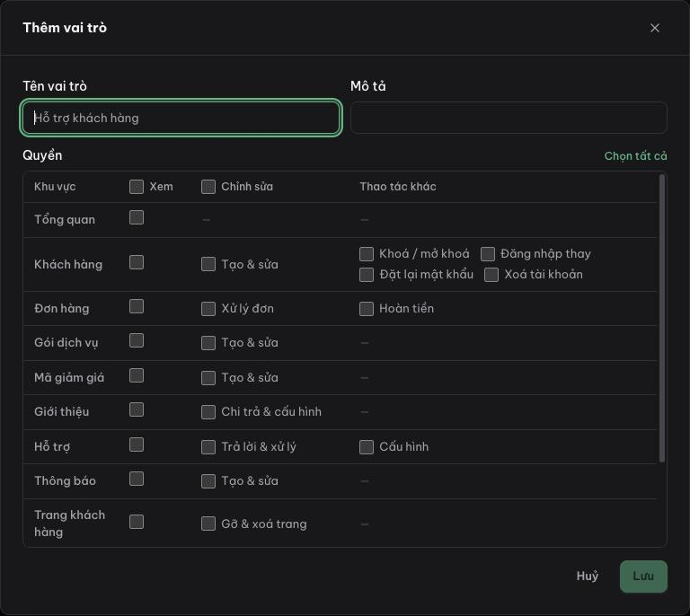The width and height of the screenshot is (690, 616).
Task: Check the Trả lời & xử lý permission
Action: [208, 446]
